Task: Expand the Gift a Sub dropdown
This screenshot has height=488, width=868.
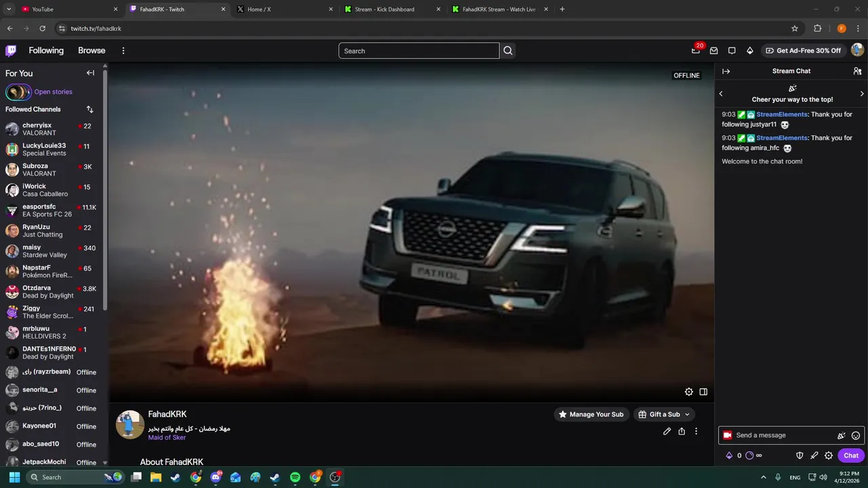Action: tap(687, 414)
